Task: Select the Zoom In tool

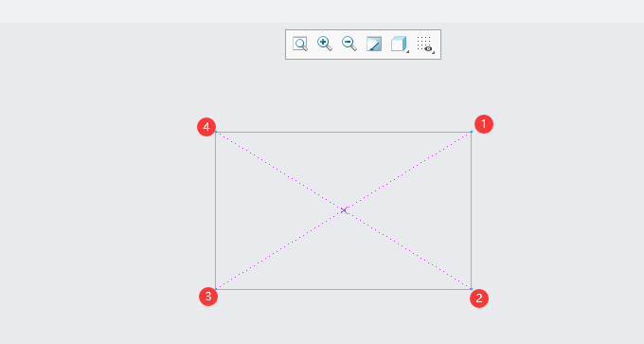Action: (325, 44)
